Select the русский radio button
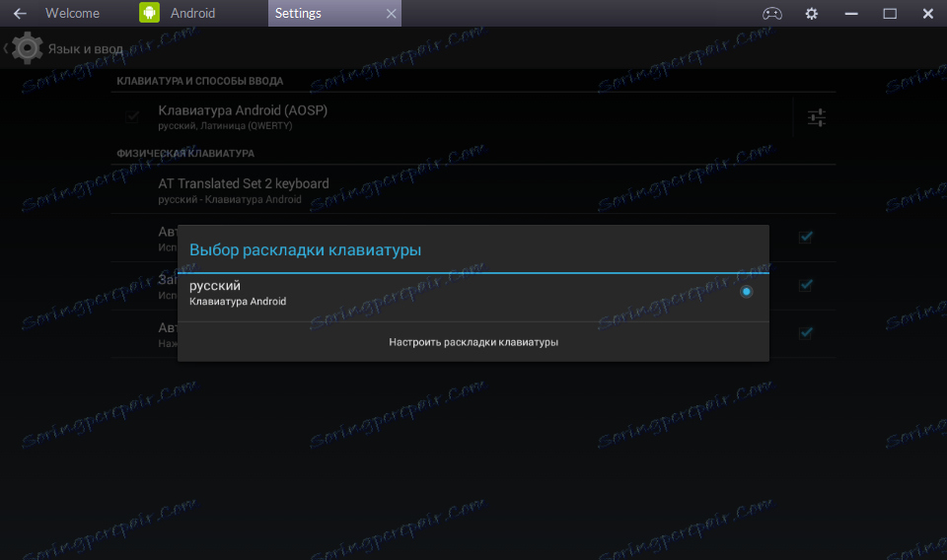 (x=747, y=292)
